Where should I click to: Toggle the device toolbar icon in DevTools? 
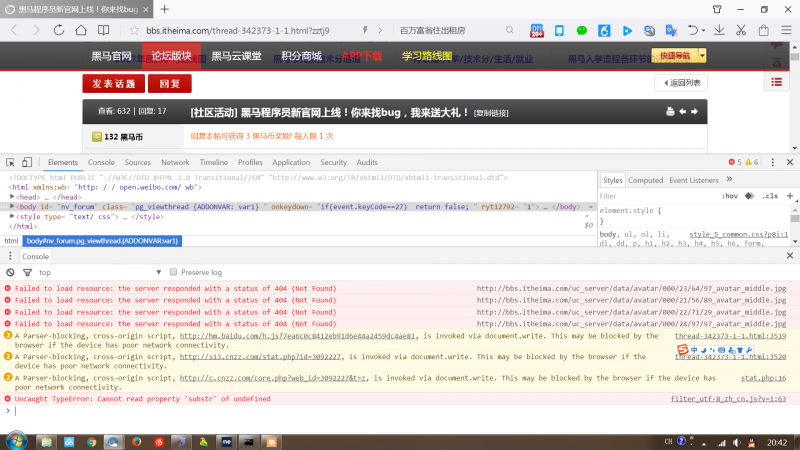point(28,162)
